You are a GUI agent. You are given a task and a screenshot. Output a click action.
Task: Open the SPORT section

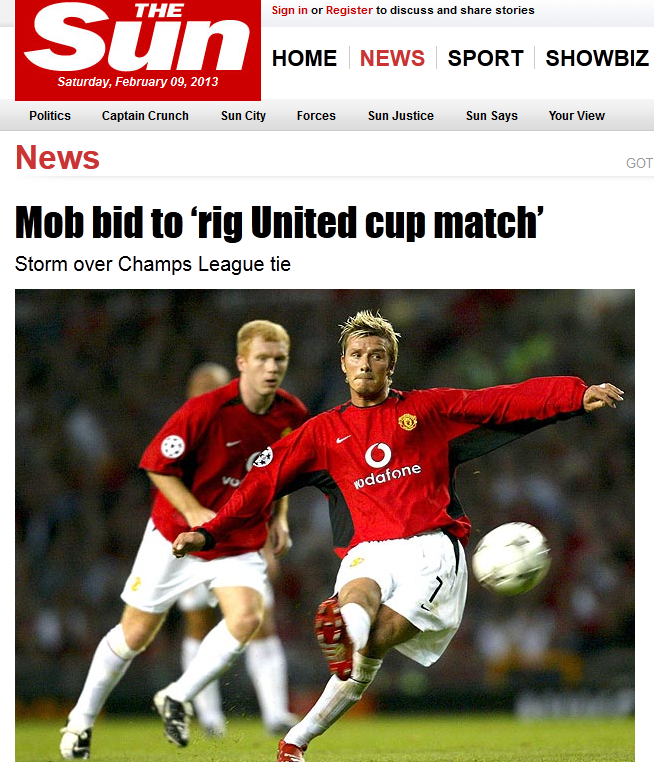[x=486, y=58]
